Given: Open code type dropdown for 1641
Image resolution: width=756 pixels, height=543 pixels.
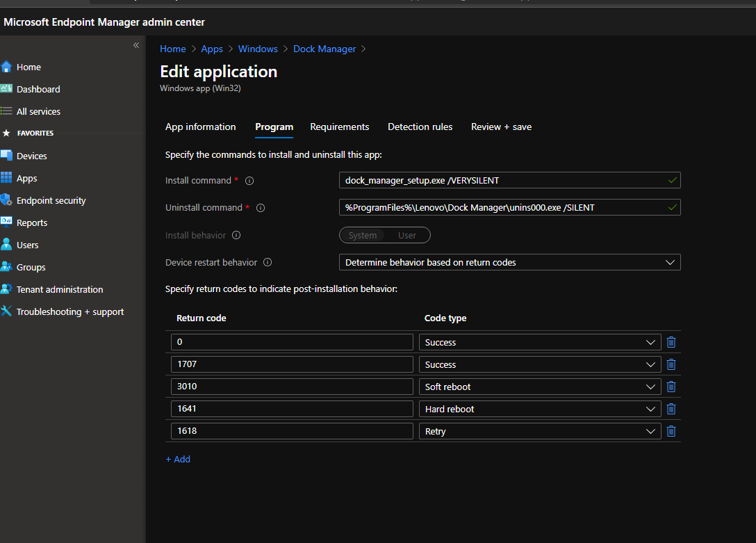Looking at the screenshot, I should point(539,409).
